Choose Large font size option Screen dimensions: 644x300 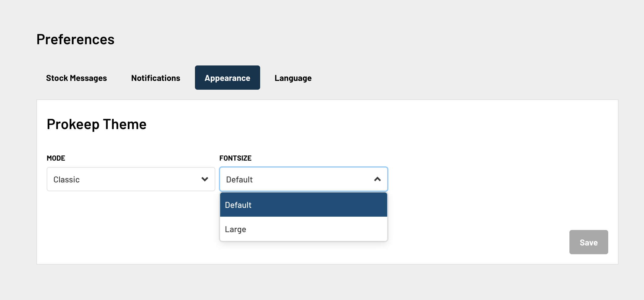tap(304, 229)
